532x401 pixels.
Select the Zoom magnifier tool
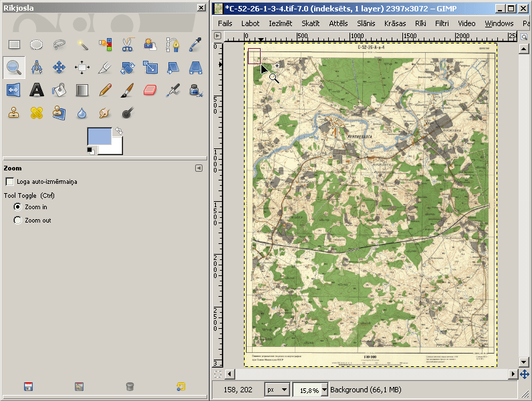14,68
